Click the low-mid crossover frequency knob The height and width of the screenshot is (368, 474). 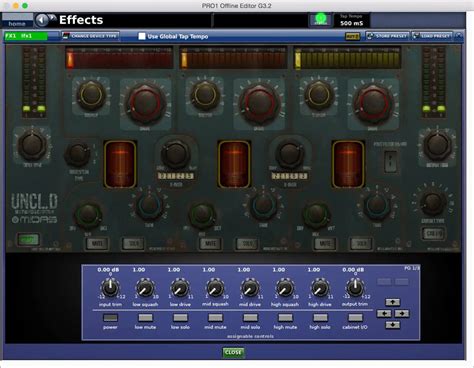176,154
